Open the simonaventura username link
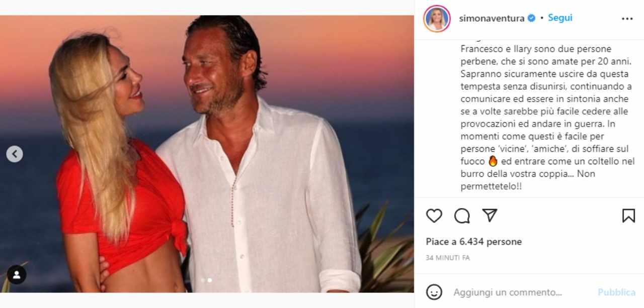Image resolution: width=644 pixels, height=308 pixels. (x=492, y=19)
